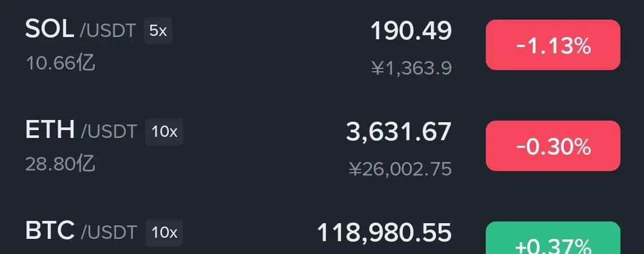The width and height of the screenshot is (644, 254).
Task: Tap the 5x leverage badge for SOL
Action: click(158, 30)
